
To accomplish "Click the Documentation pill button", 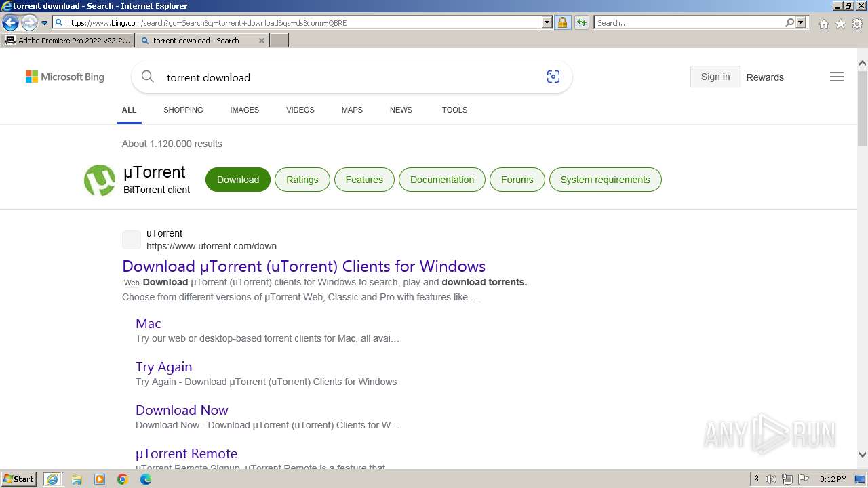I will point(442,180).
